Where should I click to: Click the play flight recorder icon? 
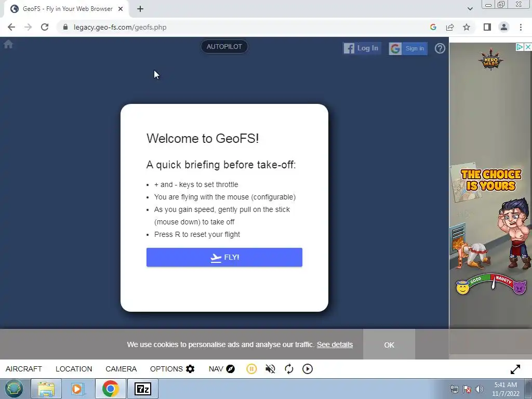308,369
